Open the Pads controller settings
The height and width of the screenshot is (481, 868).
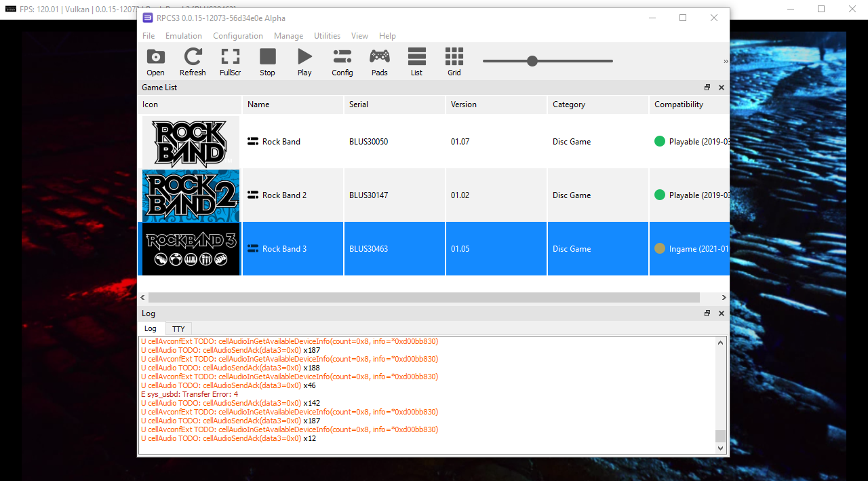pos(379,62)
